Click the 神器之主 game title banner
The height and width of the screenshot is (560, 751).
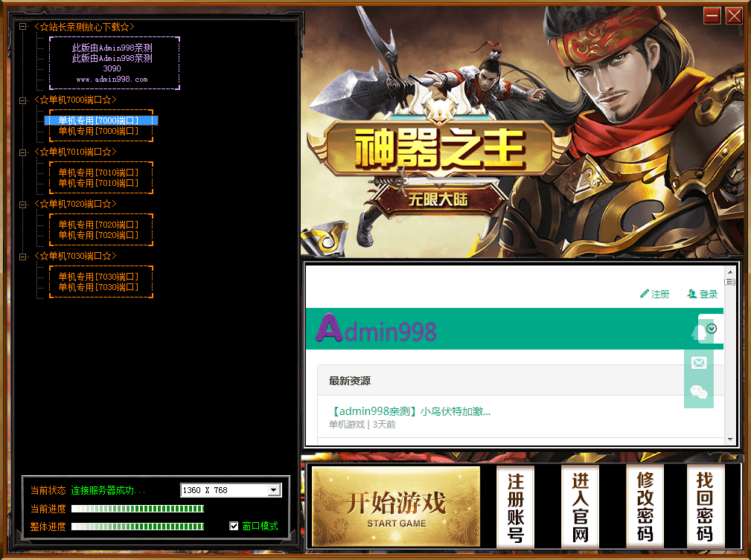click(x=438, y=149)
